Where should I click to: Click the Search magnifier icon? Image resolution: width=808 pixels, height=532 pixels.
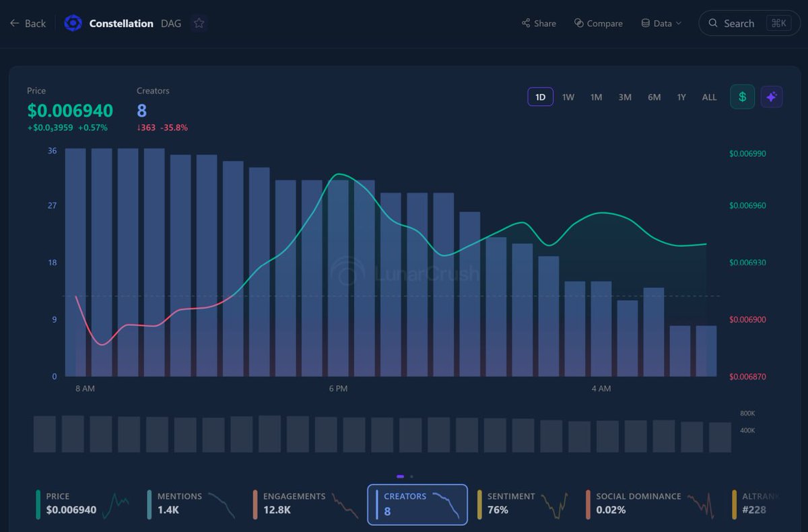click(713, 23)
